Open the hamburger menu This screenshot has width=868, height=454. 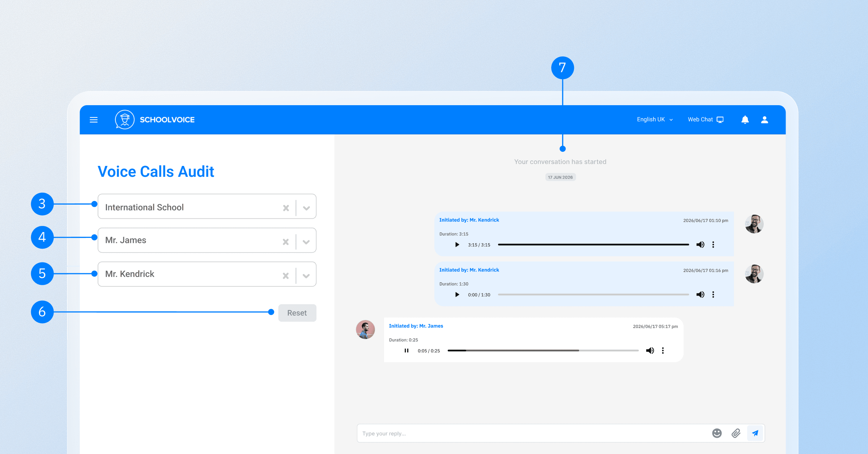tap(94, 120)
